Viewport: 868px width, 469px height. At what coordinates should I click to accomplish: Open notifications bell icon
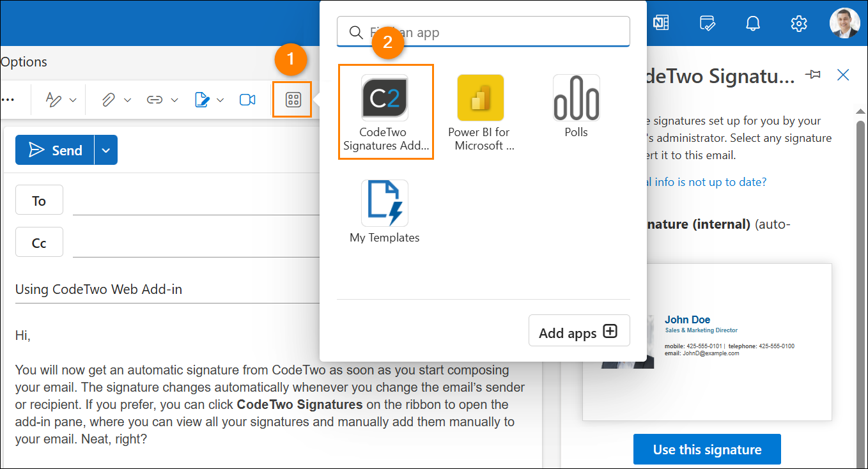click(x=753, y=24)
